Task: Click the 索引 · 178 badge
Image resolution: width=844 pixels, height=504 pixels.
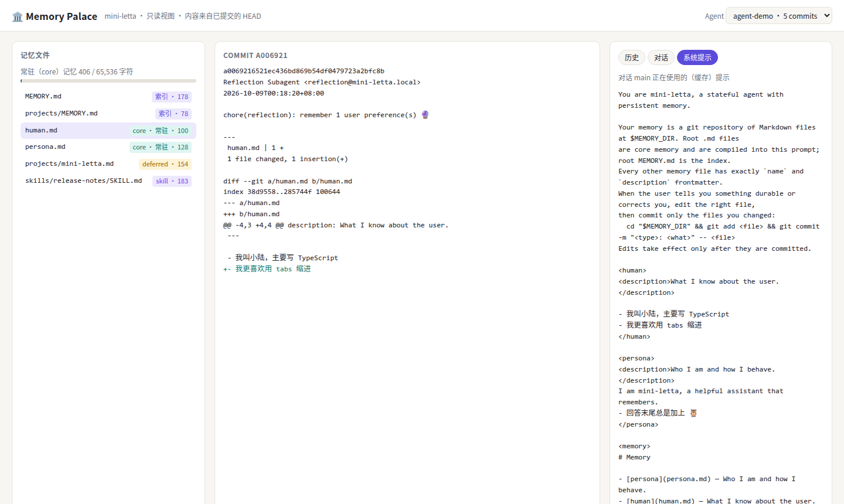Action: coord(172,97)
